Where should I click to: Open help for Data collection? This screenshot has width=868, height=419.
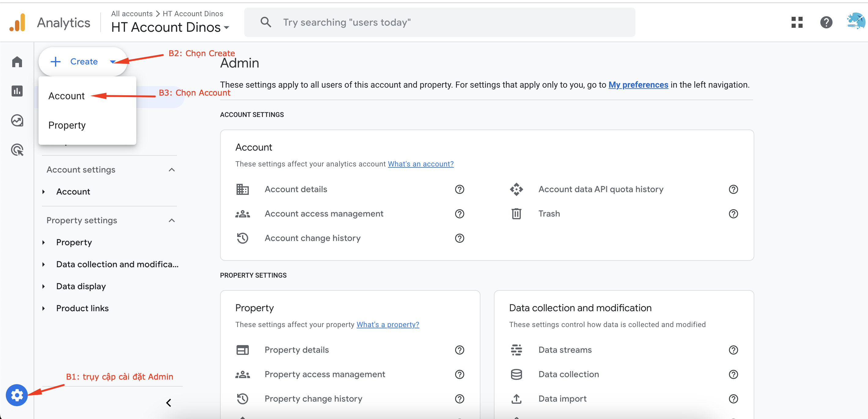(x=733, y=374)
